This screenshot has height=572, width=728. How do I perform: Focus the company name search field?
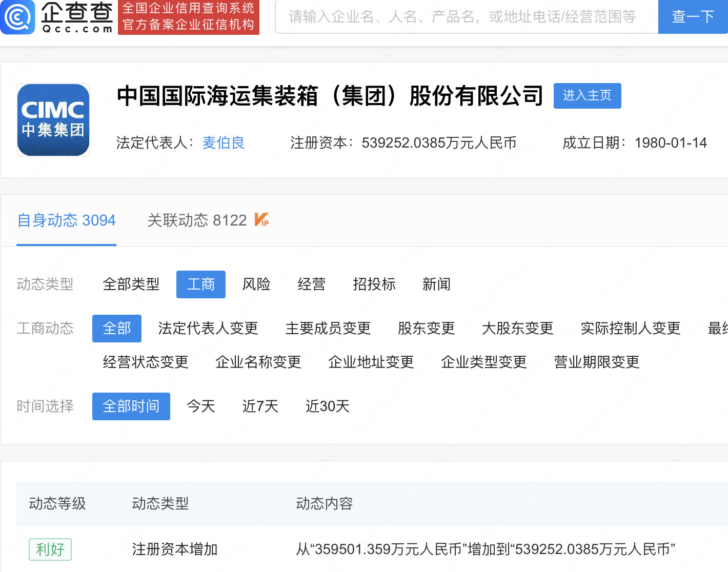(467, 17)
